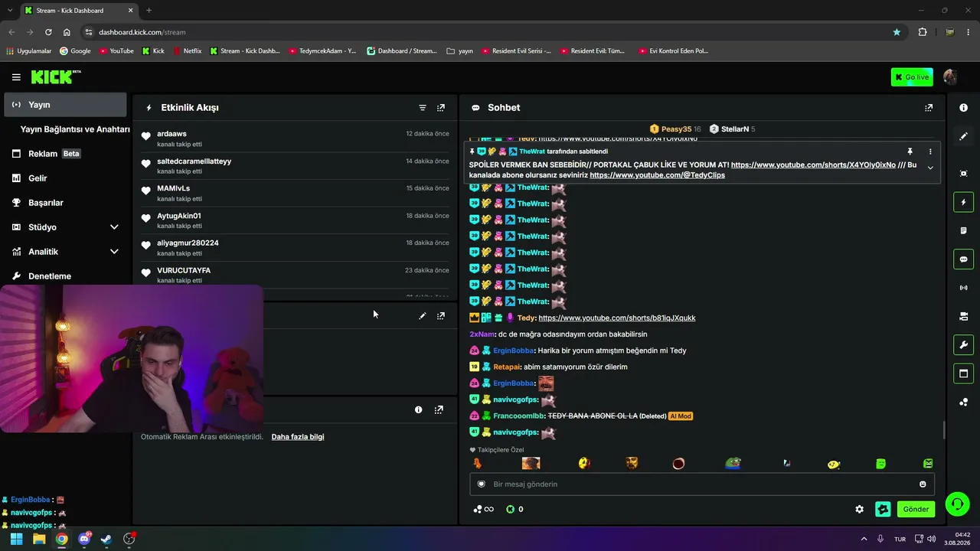This screenshot has width=980, height=551.
Task: Open the Daha fazla bilgi link
Action: pos(298,436)
